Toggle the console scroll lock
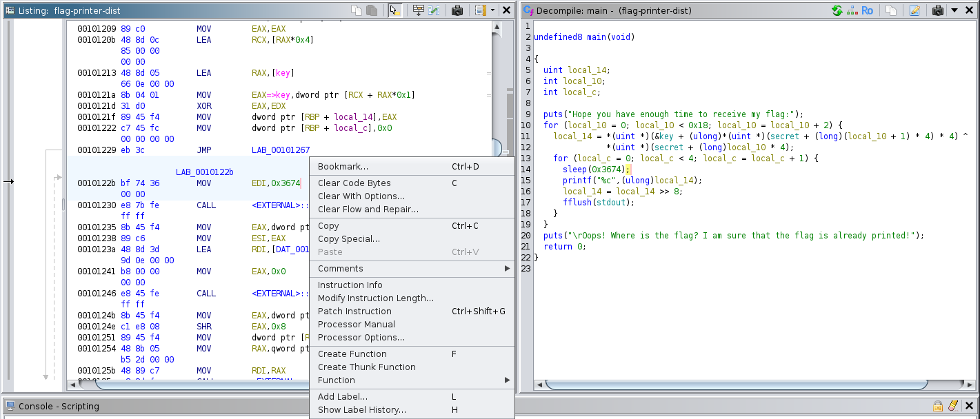 [938, 406]
